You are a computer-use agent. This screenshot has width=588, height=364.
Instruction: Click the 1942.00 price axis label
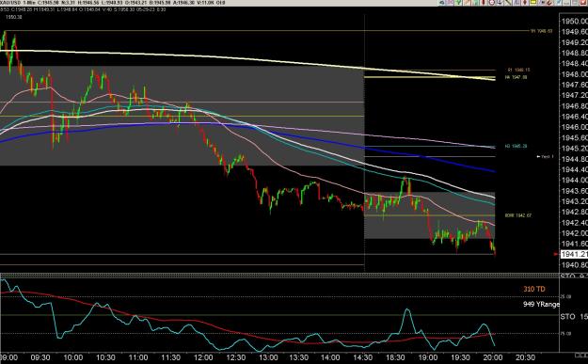click(x=574, y=233)
